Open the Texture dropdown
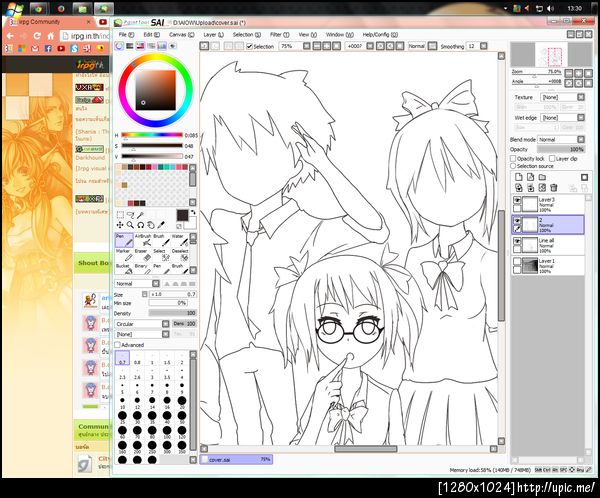The image size is (600, 498). point(563,97)
